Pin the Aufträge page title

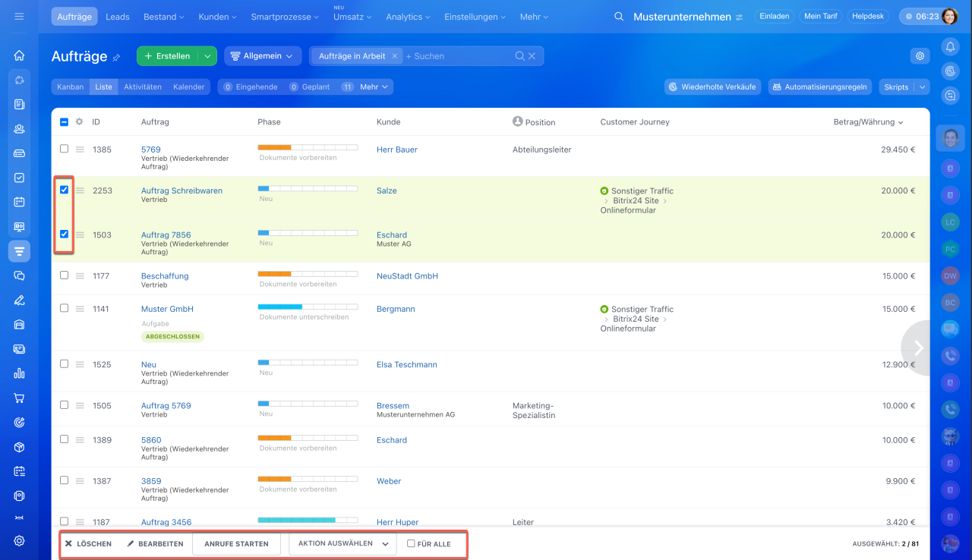pos(116,57)
